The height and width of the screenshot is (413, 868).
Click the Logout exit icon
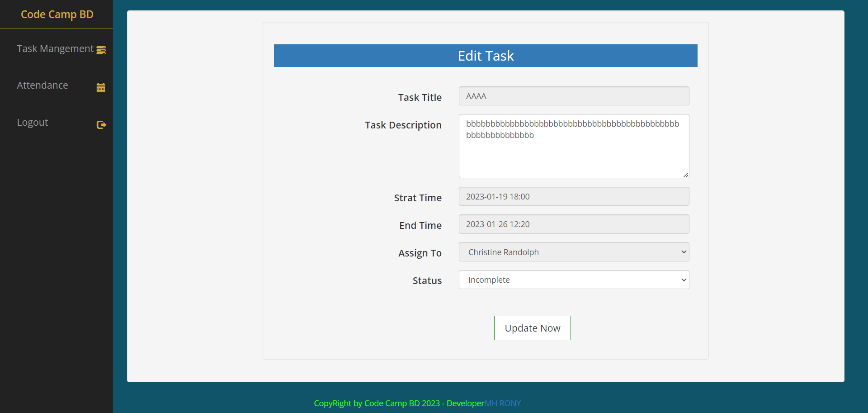click(101, 125)
